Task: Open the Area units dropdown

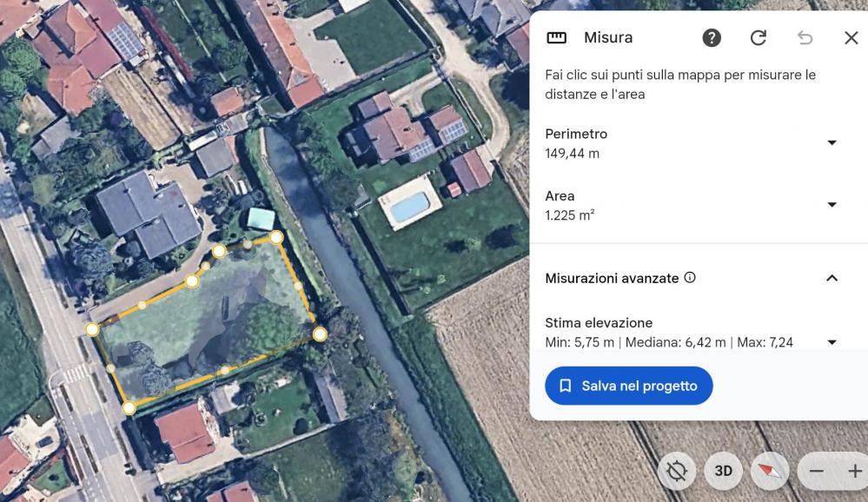Action: 832,205
